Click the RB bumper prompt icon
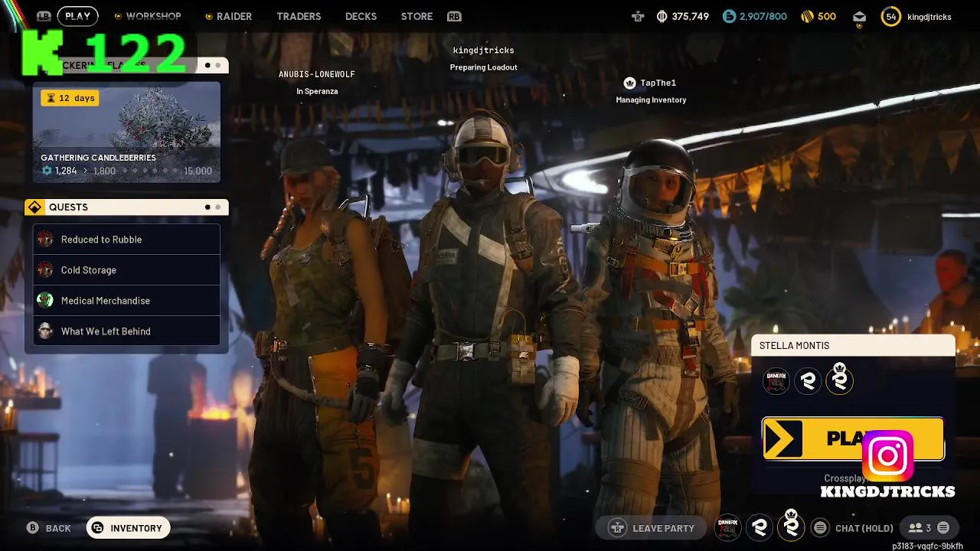980x551 pixels. (x=454, y=16)
